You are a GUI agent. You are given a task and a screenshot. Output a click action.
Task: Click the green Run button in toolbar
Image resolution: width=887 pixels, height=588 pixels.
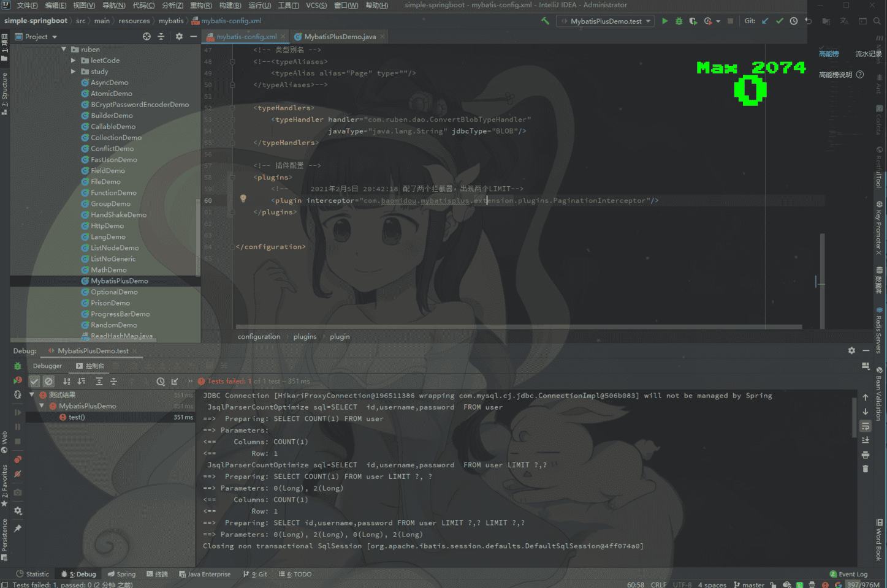click(x=664, y=21)
